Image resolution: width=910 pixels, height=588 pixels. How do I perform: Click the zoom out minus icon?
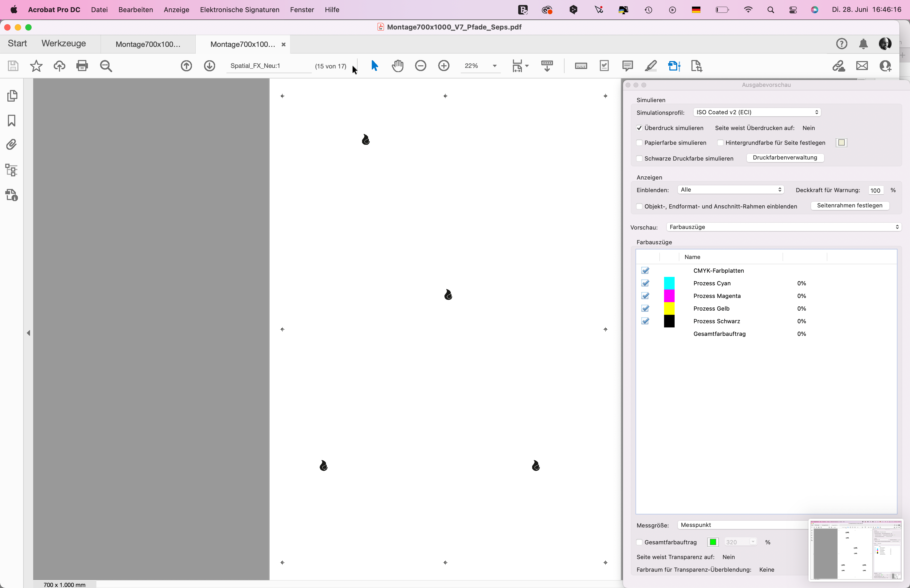pyautogui.click(x=421, y=66)
